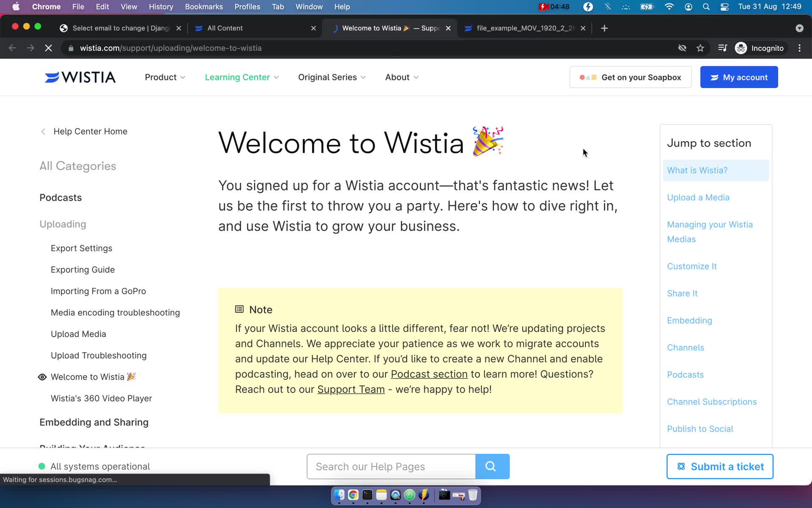Jump to Publish to Social section
Screen dimensions: 812x508
pos(700,429)
